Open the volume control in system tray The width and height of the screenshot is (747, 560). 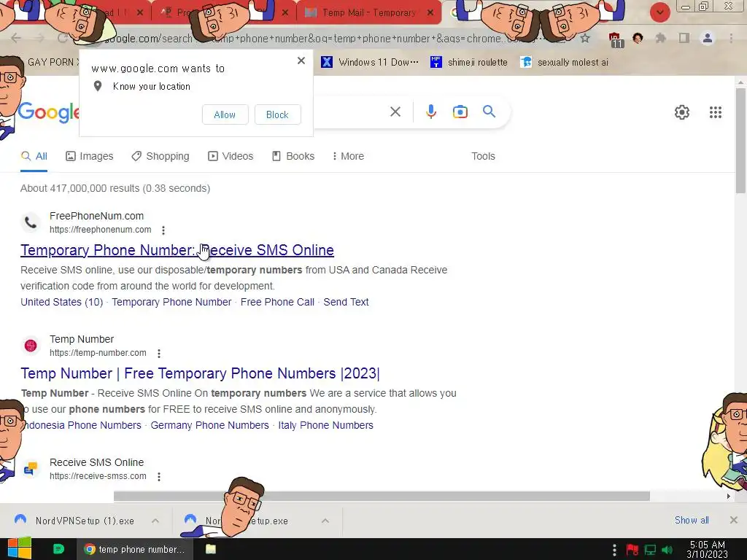pyautogui.click(x=667, y=550)
